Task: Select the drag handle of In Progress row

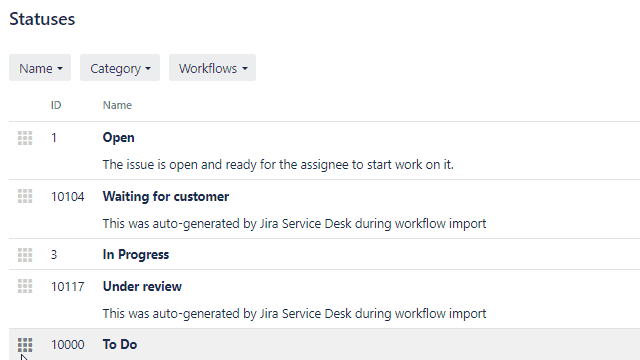Action: point(25,255)
